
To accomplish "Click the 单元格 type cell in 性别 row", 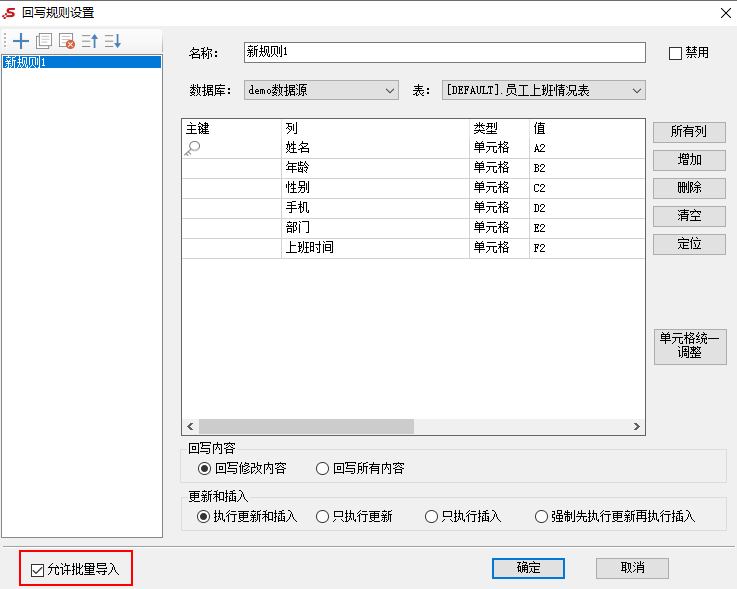I will [x=500, y=188].
